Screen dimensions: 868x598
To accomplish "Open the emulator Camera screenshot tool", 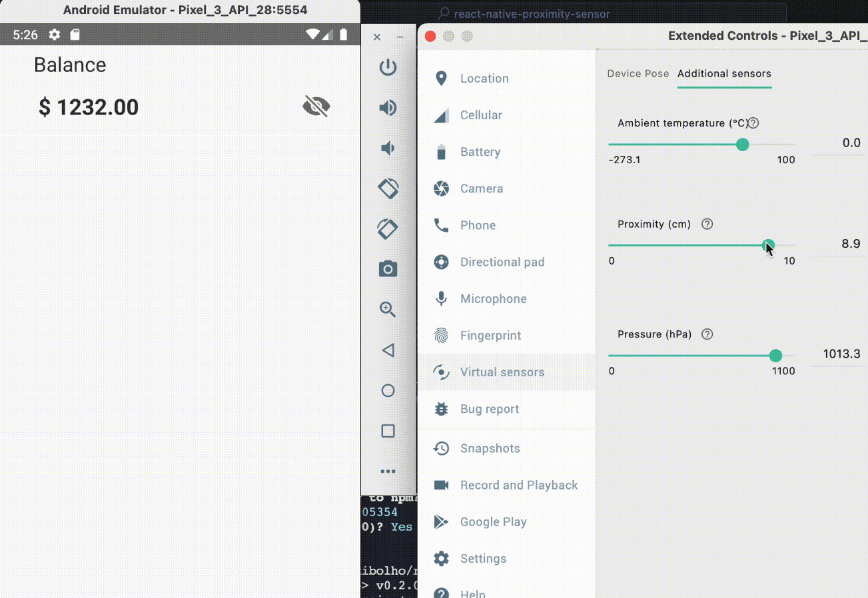I will tap(388, 269).
